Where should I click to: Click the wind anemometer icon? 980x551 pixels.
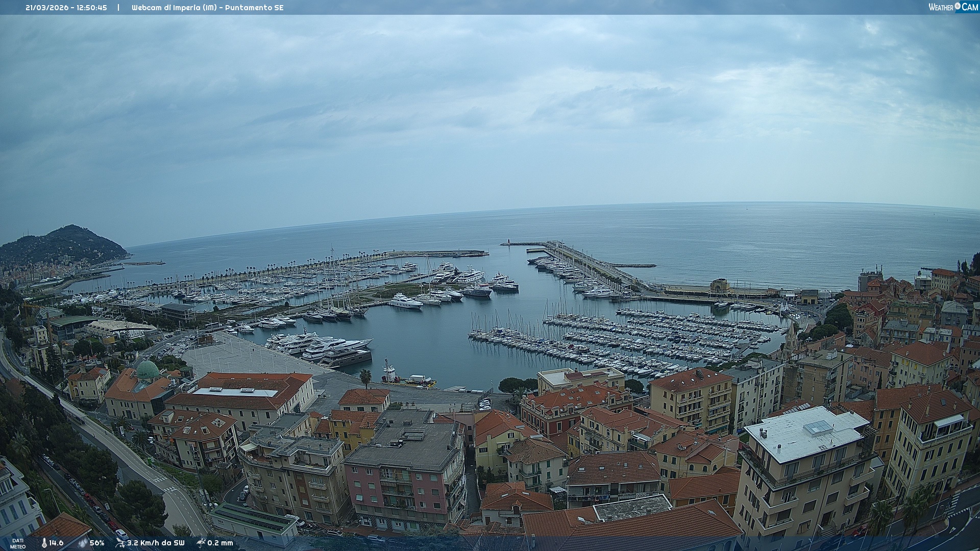[120, 543]
